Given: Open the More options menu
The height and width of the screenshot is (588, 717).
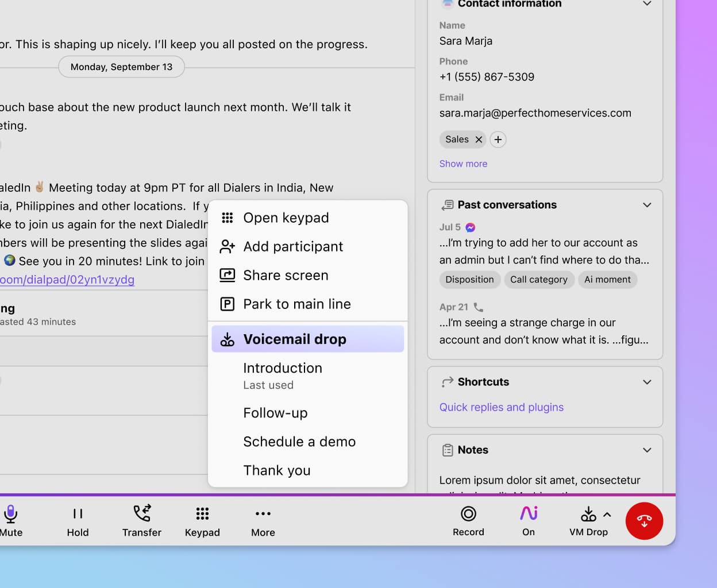Looking at the screenshot, I should click(x=263, y=514).
